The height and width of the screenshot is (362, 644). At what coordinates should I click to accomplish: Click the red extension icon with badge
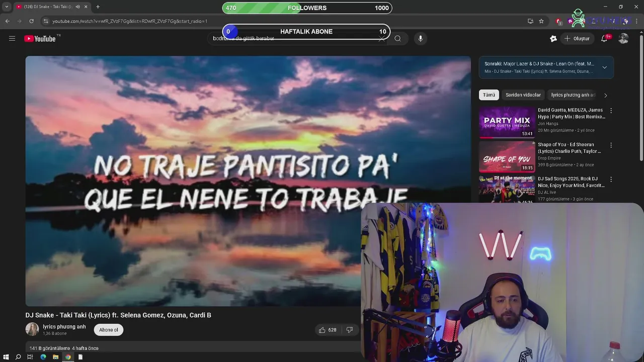(x=558, y=21)
